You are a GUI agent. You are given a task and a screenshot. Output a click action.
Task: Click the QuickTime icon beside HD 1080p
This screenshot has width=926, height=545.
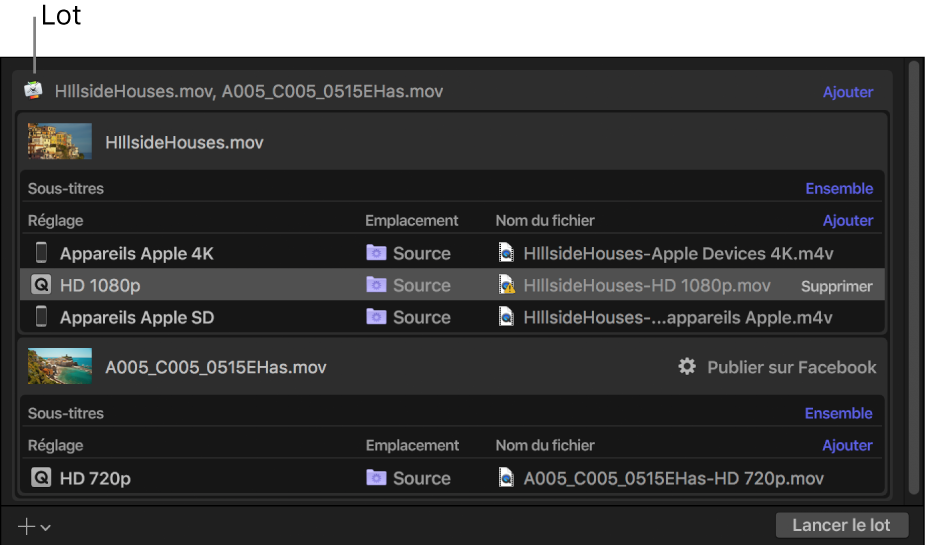coord(41,285)
